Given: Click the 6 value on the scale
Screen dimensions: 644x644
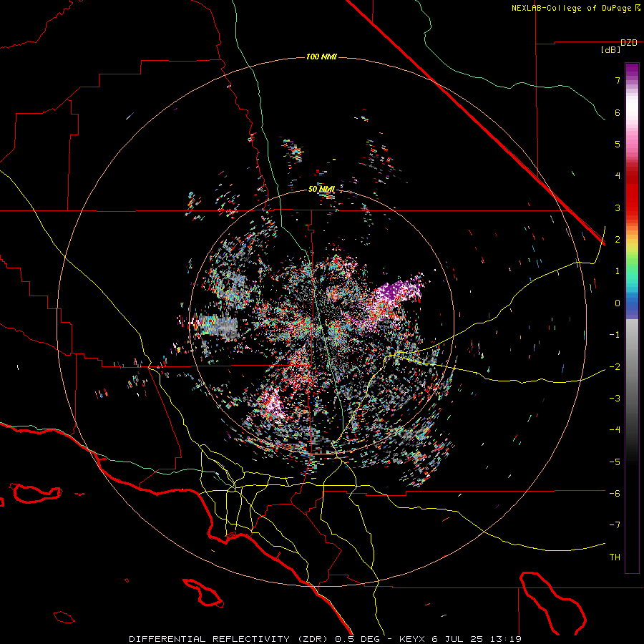Looking at the screenshot, I should [618, 112].
